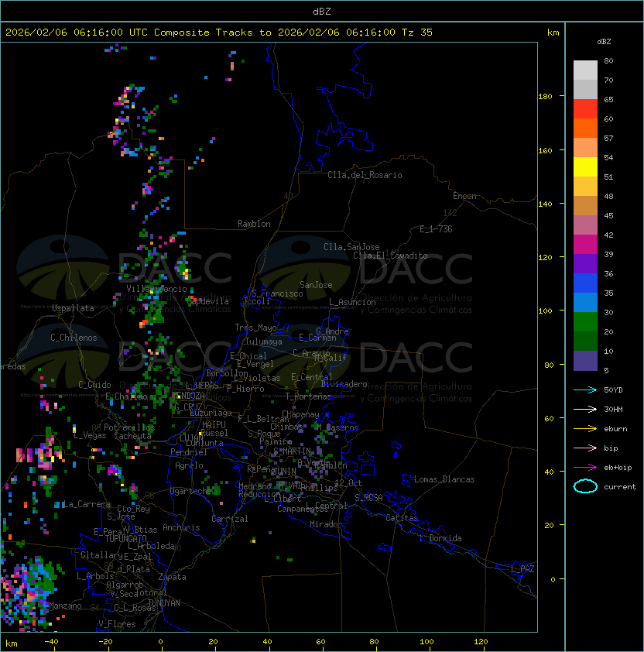
Task: Click the 'Anchoris' map label
Action: [x=181, y=527]
